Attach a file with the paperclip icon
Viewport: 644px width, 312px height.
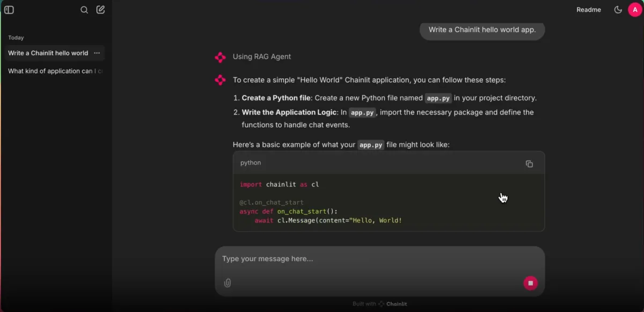(x=228, y=283)
